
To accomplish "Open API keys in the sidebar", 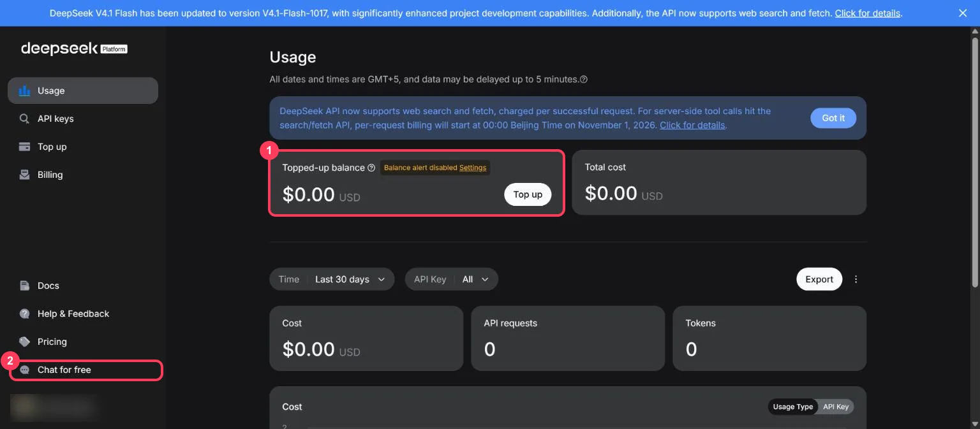I will click(83, 119).
